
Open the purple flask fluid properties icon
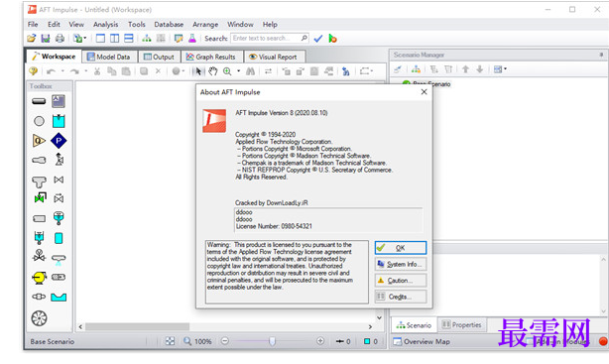192,38
